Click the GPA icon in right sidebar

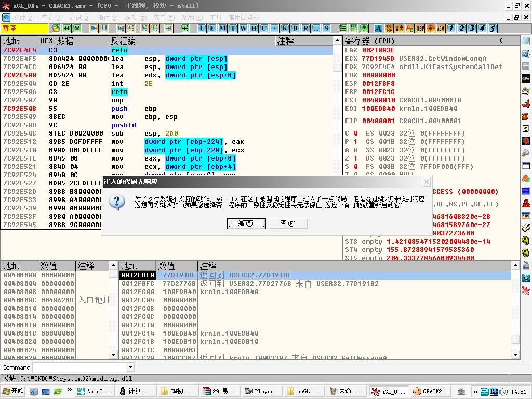click(x=526, y=79)
